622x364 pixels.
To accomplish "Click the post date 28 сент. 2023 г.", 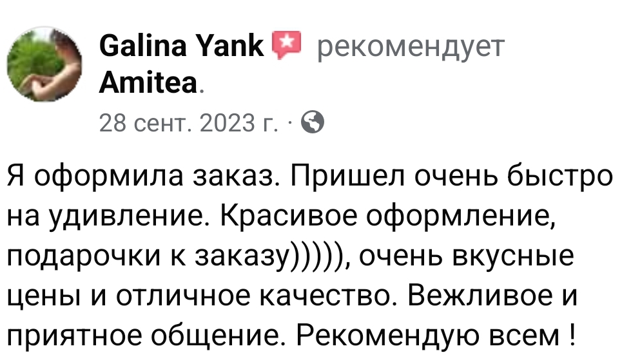I will (189, 120).
